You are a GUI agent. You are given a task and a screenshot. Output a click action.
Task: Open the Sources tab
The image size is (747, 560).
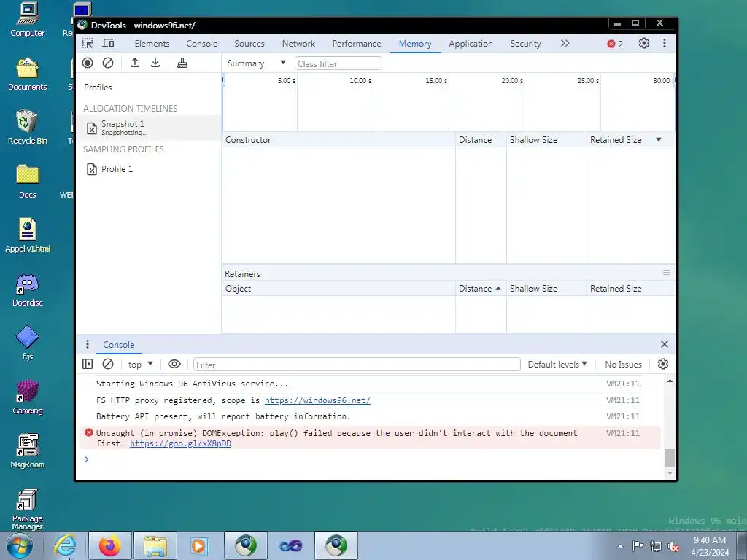(x=249, y=43)
